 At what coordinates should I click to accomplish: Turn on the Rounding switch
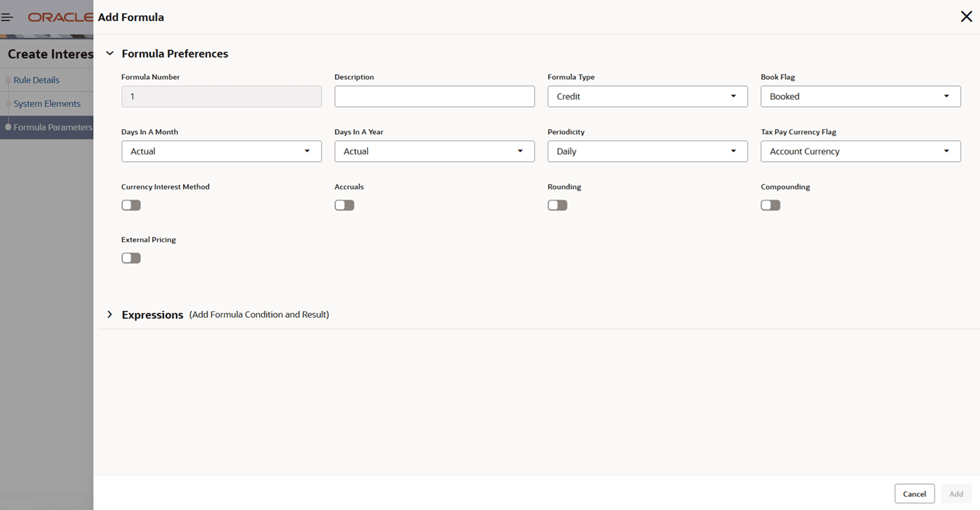(x=557, y=205)
